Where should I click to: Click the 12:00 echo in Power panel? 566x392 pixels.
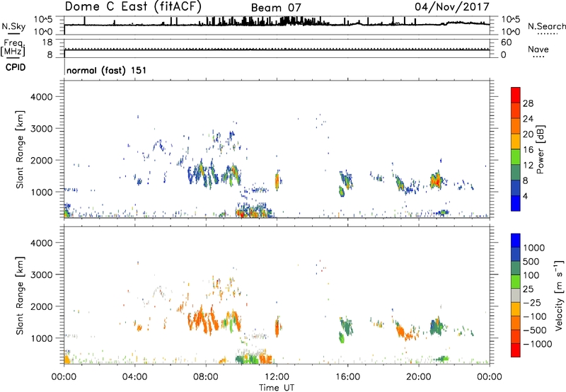tap(277, 181)
